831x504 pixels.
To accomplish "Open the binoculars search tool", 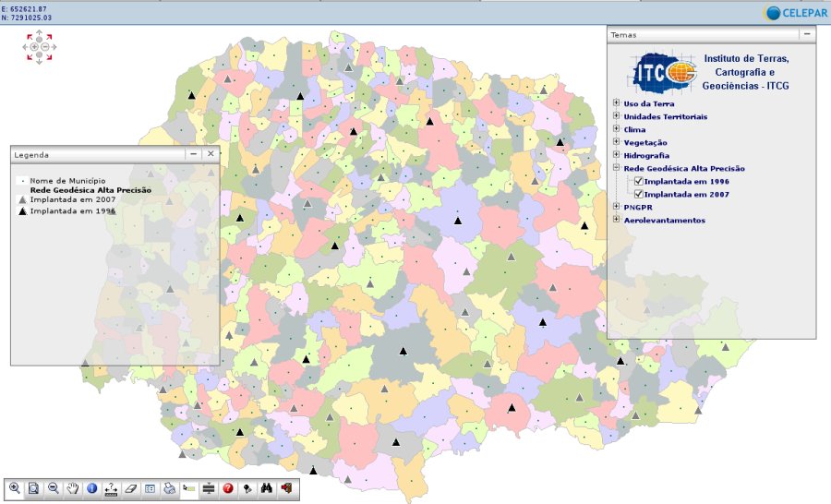I will 266,488.
